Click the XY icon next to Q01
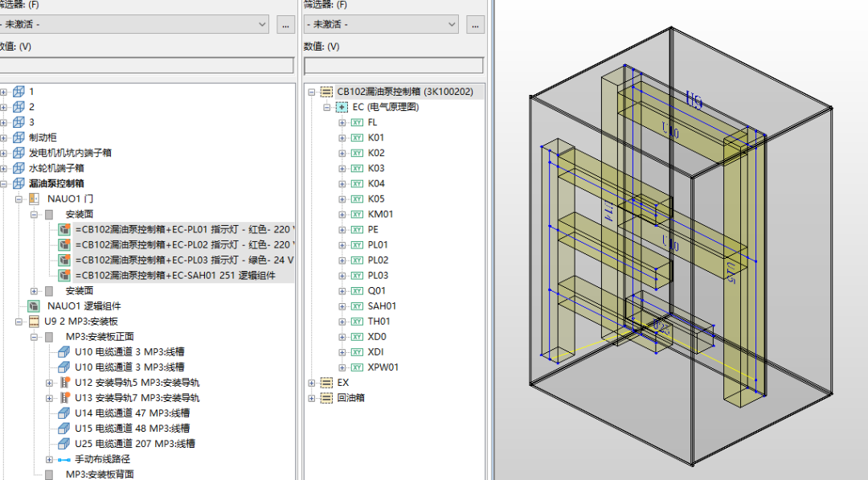 [x=357, y=291]
